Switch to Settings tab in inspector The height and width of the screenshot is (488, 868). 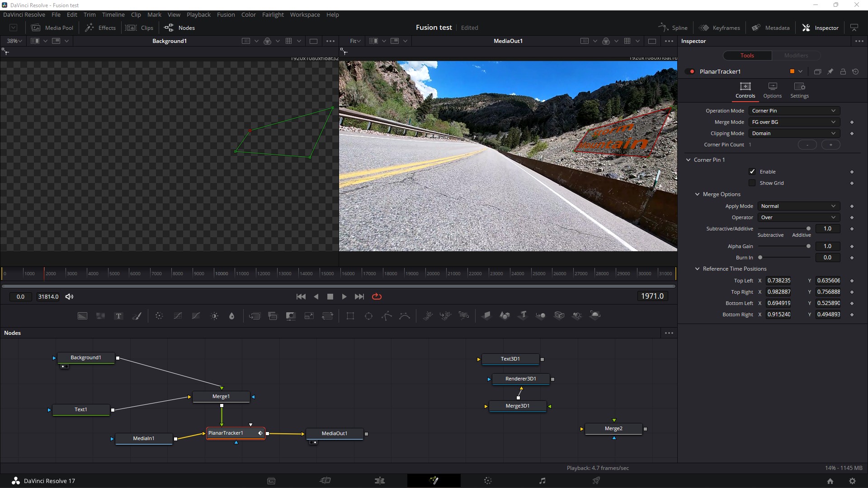(x=799, y=90)
